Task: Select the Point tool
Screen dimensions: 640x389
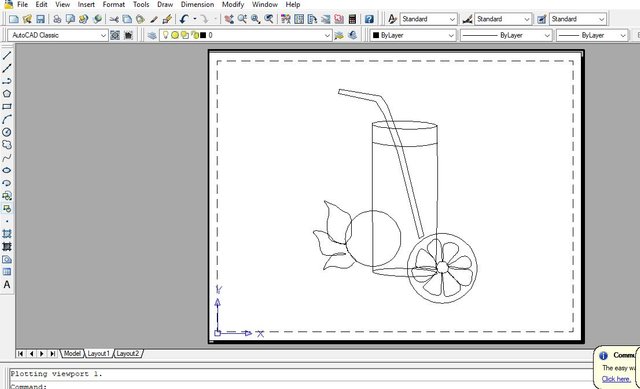Action: pos(7,221)
